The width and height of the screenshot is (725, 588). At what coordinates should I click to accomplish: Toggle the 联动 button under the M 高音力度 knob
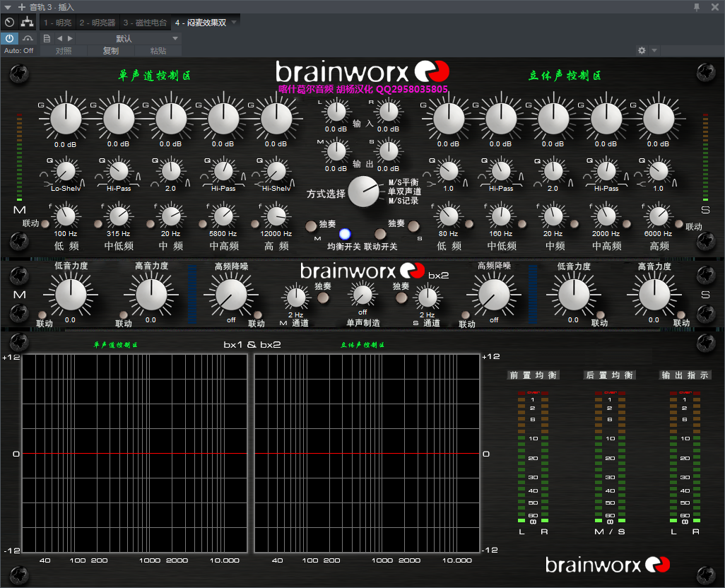coord(124,315)
